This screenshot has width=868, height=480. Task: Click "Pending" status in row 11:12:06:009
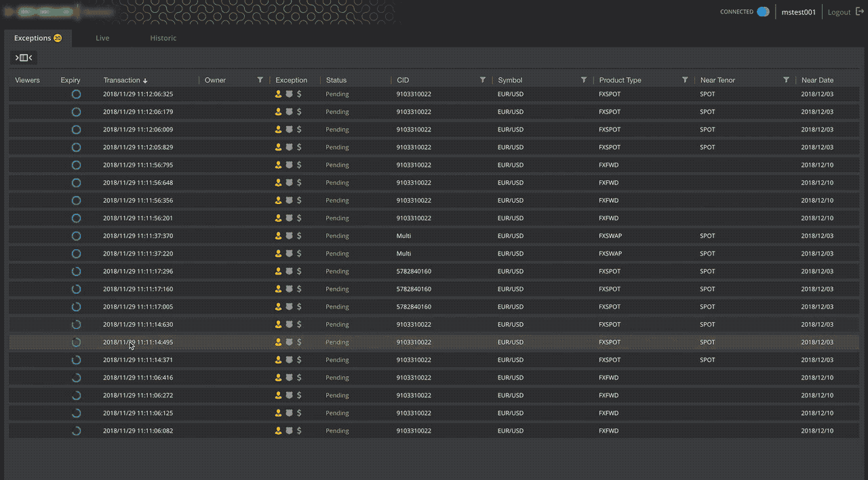tap(337, 129)
